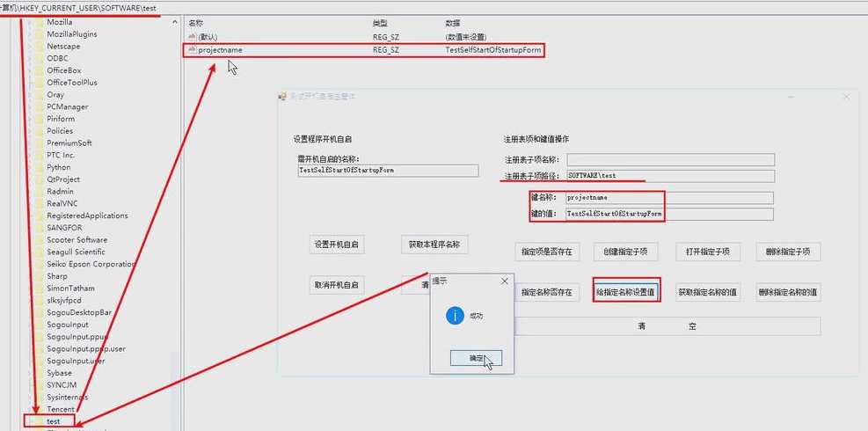Select the MozillaPlugins key
This screenshot has width=868, height=431.
72,34
